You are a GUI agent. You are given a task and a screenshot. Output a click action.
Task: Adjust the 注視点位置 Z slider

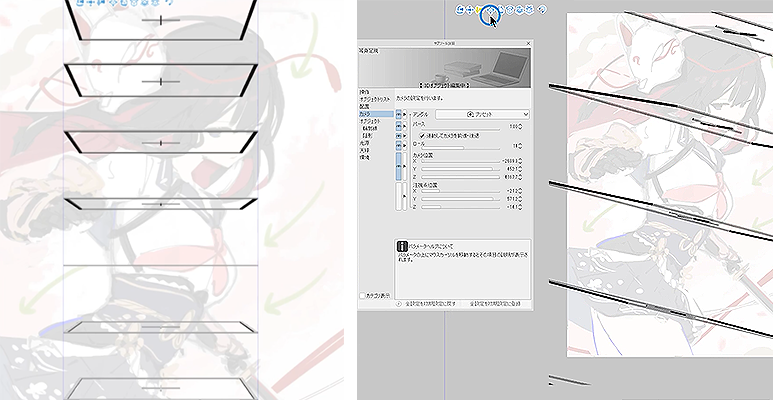pos(460,207)
